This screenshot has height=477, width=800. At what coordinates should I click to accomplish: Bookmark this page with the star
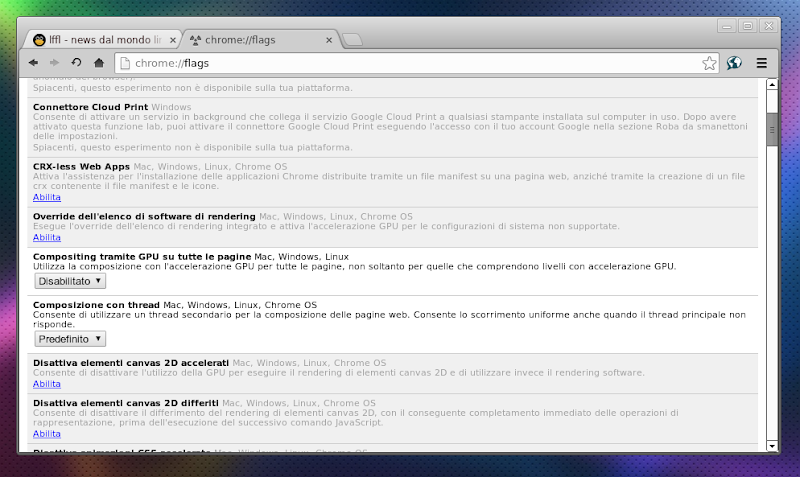[709, 63]
